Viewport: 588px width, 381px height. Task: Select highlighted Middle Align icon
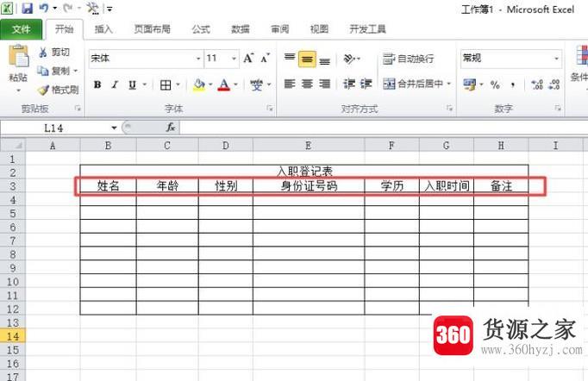click(x=307, y=59)
